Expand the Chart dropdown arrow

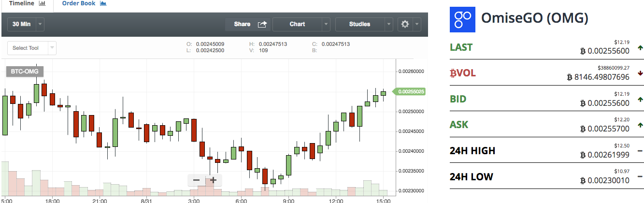326,24
